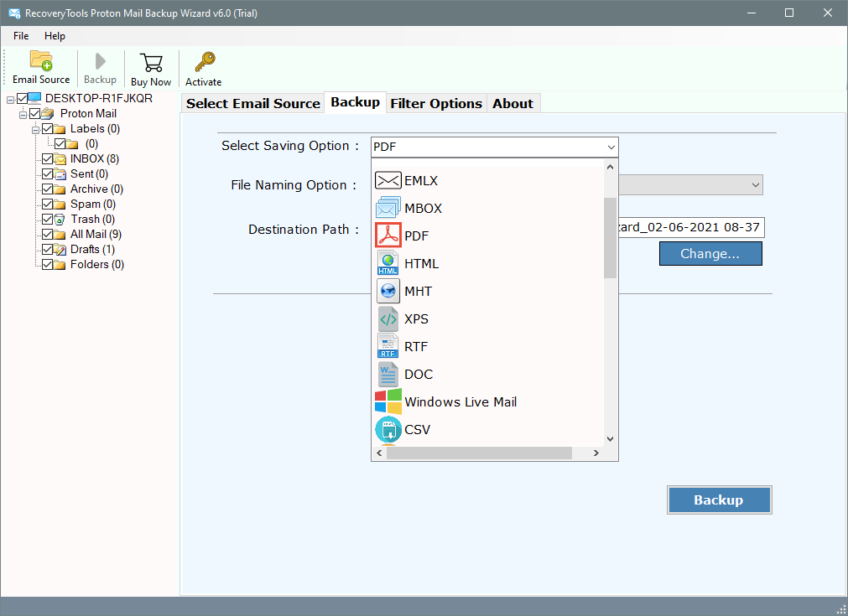
Task: Switch to the Filter Options tab
Action: (436, 103)
